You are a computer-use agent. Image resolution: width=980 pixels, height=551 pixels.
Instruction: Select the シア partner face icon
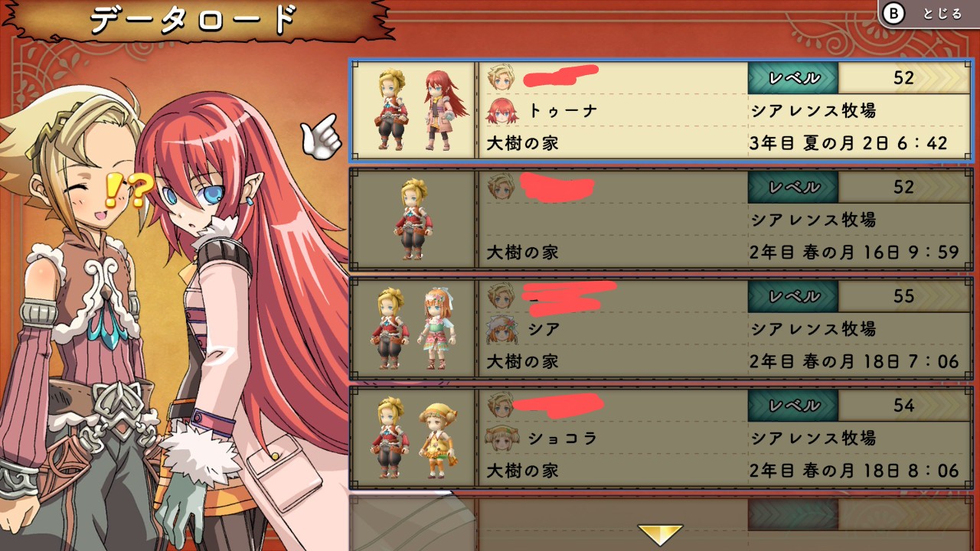(501, 330)
